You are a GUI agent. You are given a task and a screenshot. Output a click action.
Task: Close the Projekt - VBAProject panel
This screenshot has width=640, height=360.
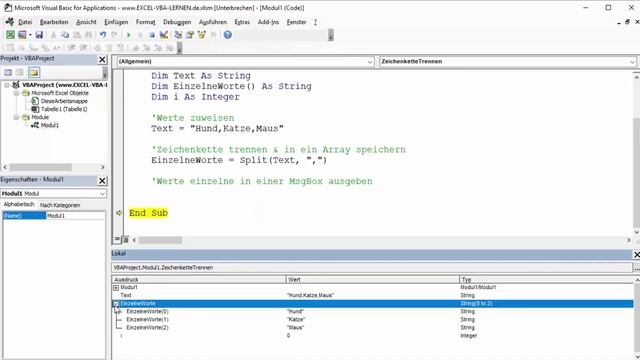point(102,60)
